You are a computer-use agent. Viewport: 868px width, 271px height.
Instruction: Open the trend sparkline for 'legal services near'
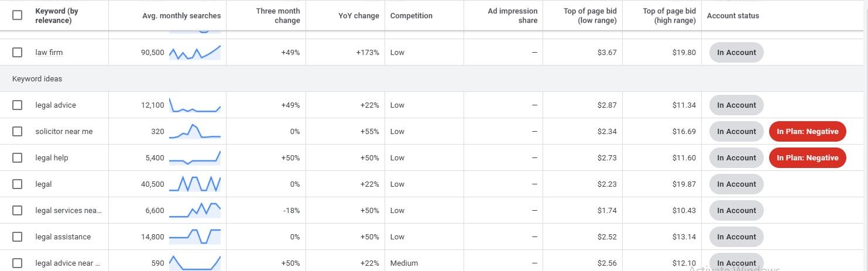click(x=195, y=210)
